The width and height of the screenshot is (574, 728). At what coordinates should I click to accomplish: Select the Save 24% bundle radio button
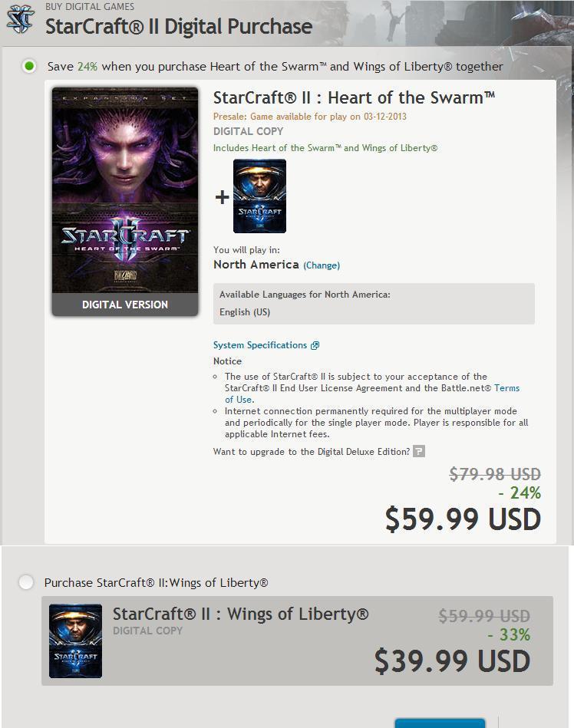coord(29,66)
